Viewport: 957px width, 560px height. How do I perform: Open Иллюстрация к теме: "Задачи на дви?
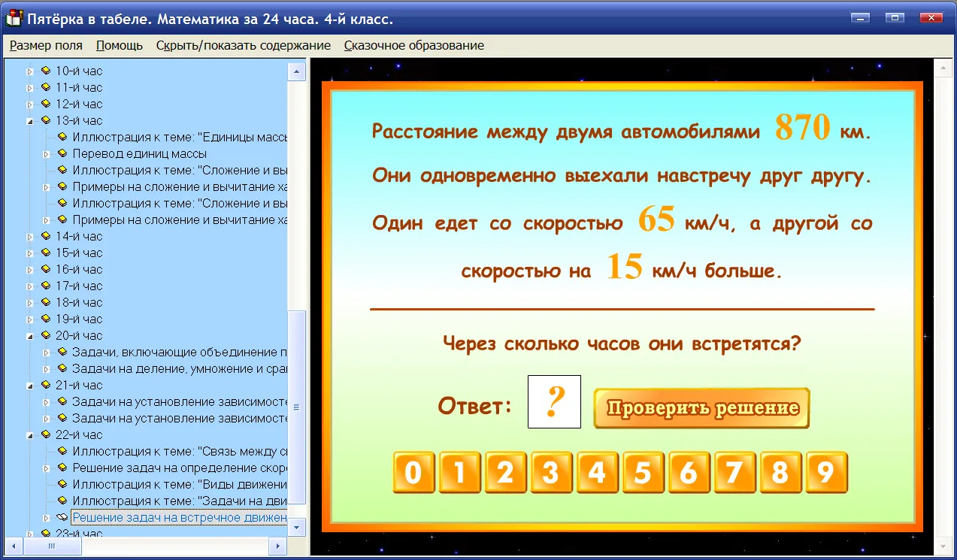coord(180,501)
